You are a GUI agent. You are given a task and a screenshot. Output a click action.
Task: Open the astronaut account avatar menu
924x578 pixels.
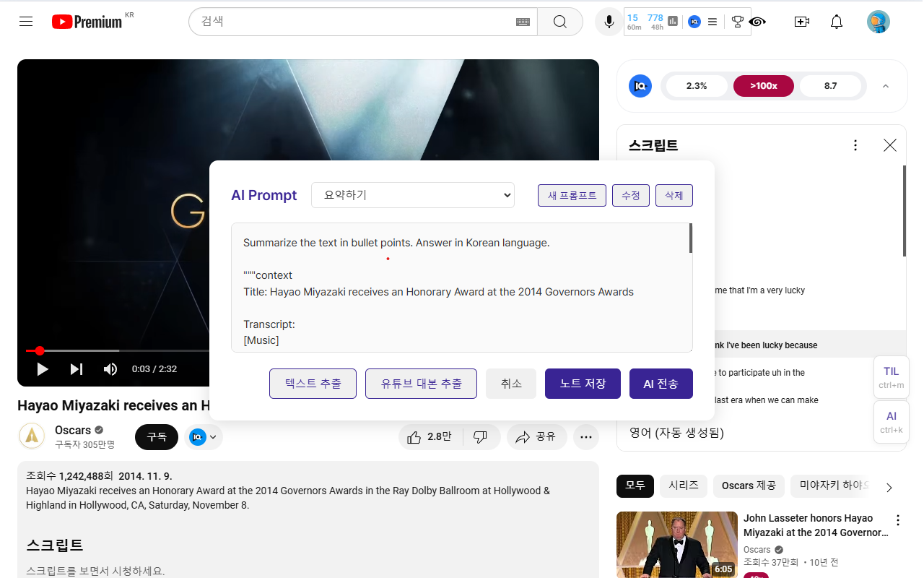[879, 22]
